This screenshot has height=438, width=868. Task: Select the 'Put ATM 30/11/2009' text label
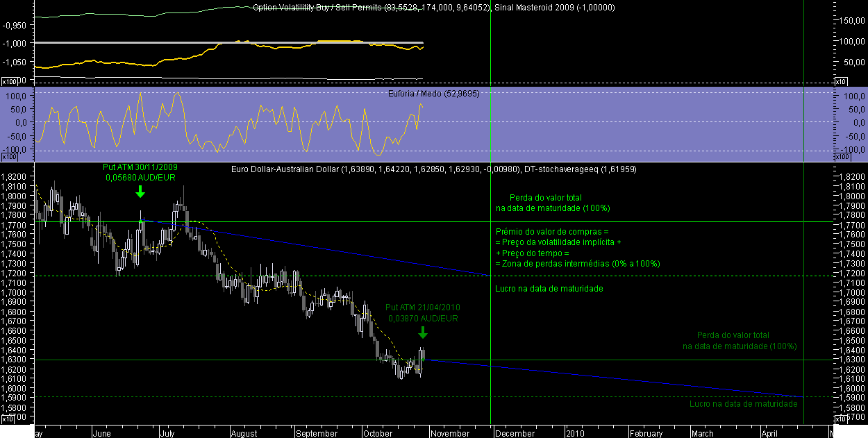pyautogui.click(x=140, y=167)
